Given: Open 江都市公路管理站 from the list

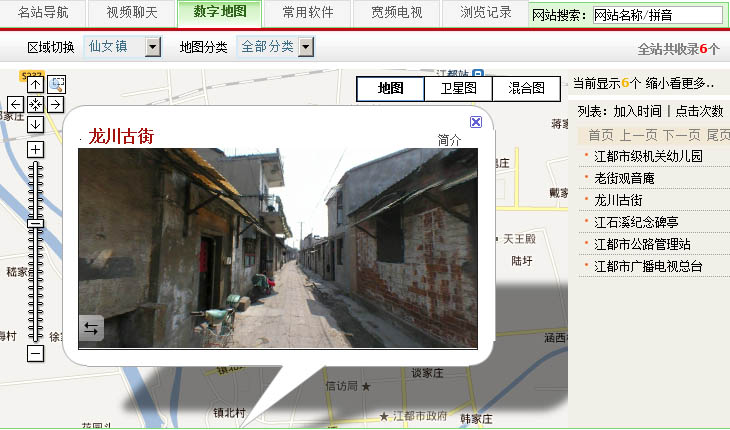Looking at the screenshot, I should 642,244.
